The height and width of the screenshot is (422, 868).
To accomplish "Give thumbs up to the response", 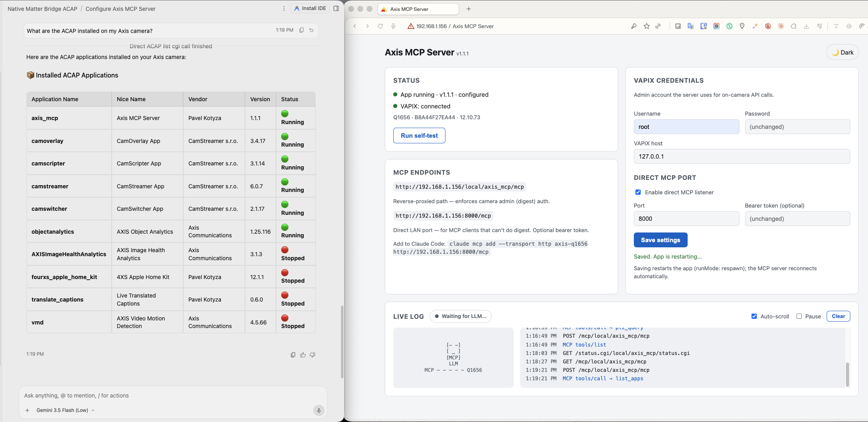I will (x=303, y=355).
